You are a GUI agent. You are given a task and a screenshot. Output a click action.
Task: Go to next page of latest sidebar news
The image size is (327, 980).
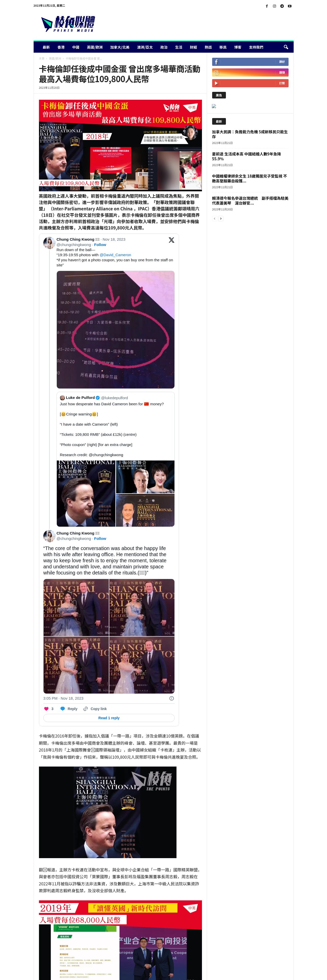coord(221,219)
